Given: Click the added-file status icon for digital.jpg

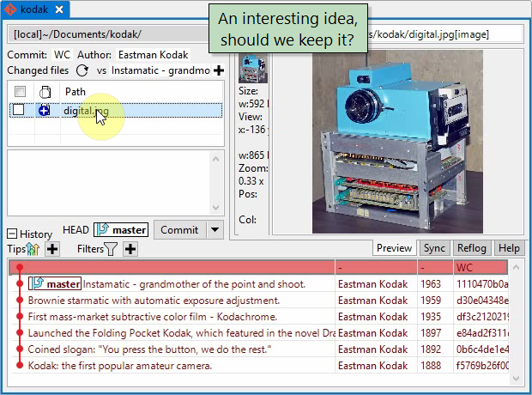Looking at the screenshot, I should click(44, 110).
